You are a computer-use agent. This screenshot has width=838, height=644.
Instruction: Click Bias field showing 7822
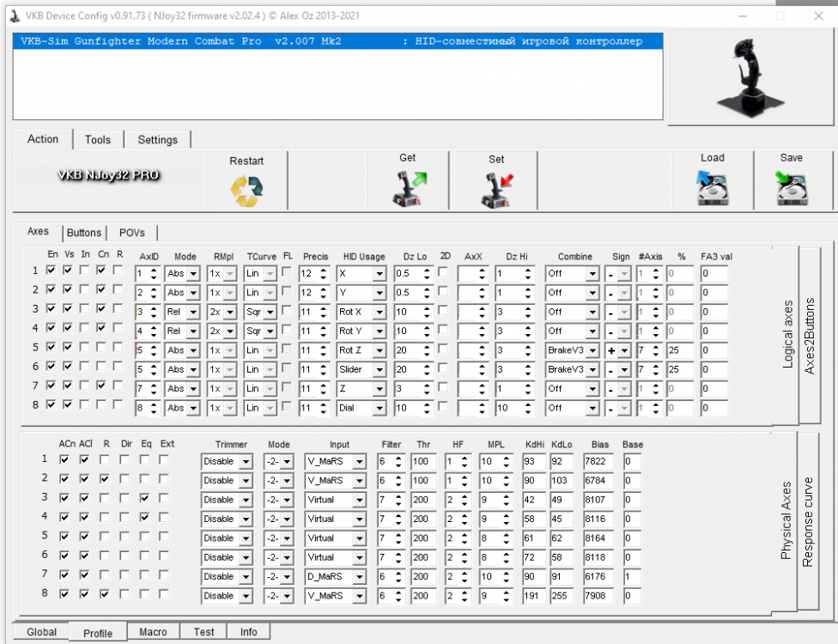click(x=598, y=462)
